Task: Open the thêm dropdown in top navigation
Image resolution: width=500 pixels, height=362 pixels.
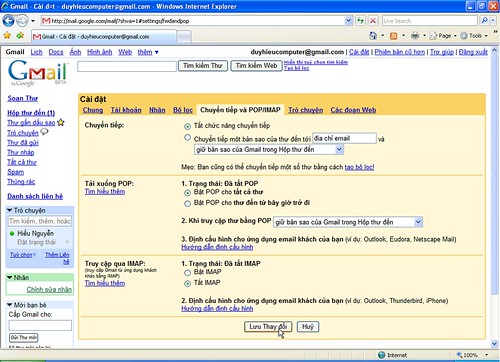Action: pyautogui.click(x=148, y=52)
